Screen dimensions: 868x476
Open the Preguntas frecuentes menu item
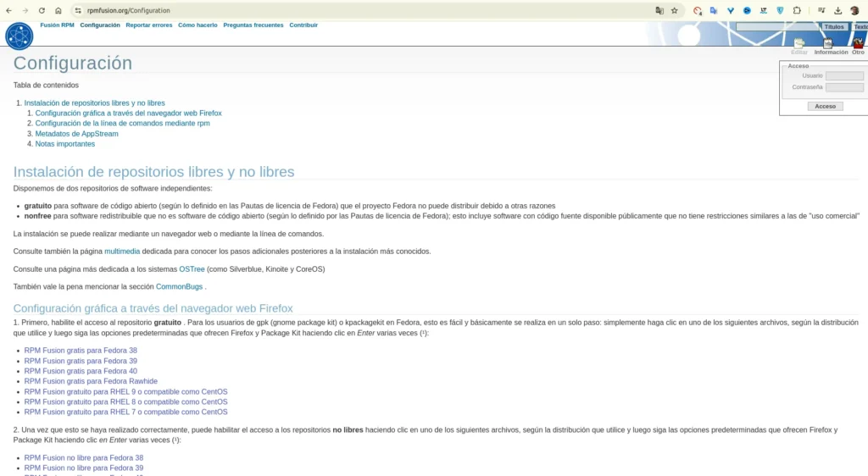coord(253,25)
